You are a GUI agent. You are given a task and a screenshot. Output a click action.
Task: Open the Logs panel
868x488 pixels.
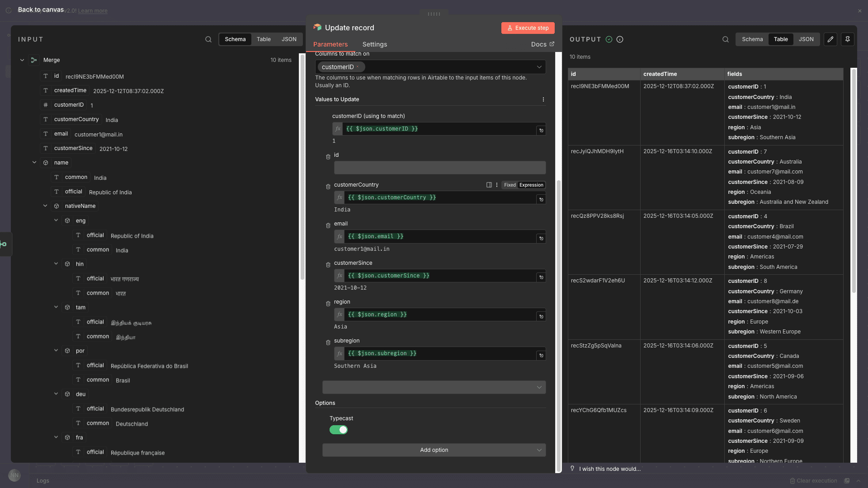[x=43, y=481]
